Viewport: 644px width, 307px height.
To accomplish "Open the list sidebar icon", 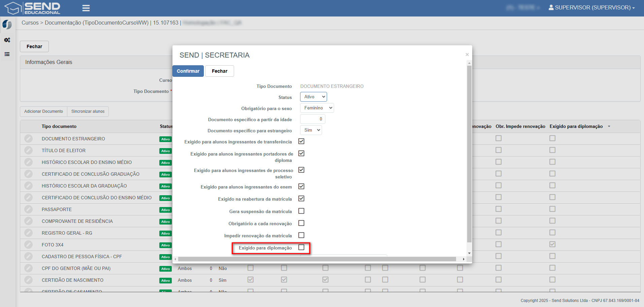I will (7, 54).
